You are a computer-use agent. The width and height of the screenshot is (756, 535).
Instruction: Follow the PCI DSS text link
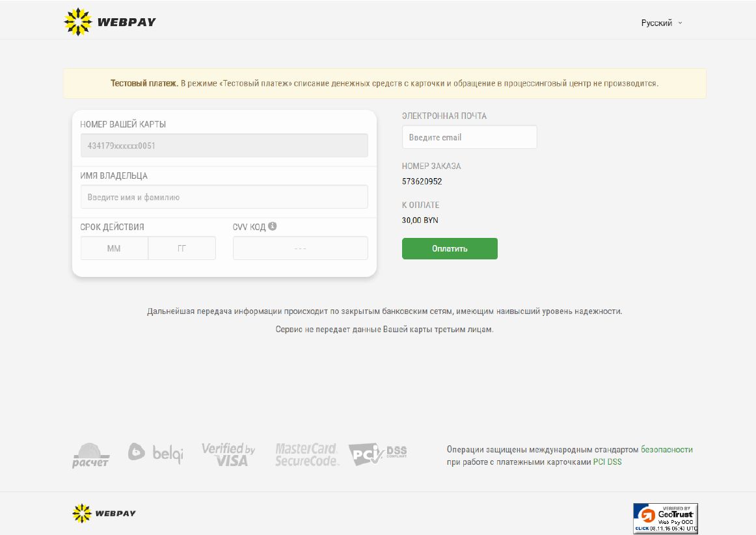click(x=607, y=462)
